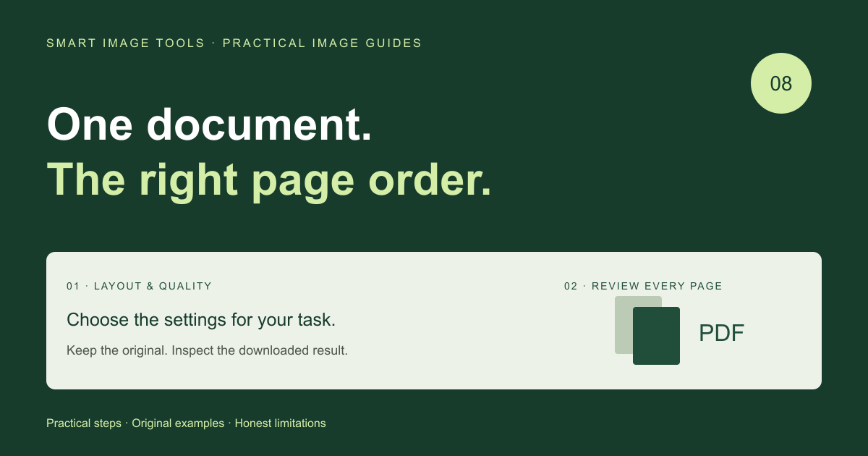This screenshot has width=868, height=456.
Task: Click 'Choose the settings for your task.'
Action: (x=201, y=320)
